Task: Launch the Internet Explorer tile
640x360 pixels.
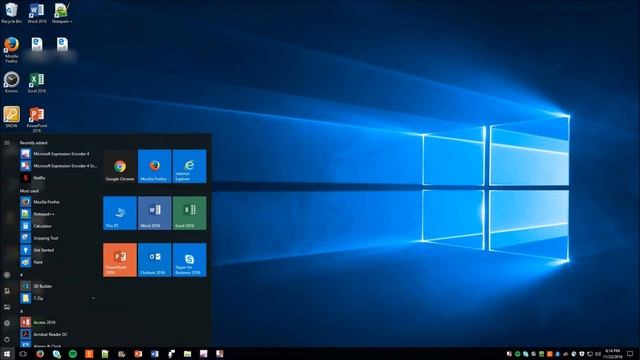Action: [189, 166]
